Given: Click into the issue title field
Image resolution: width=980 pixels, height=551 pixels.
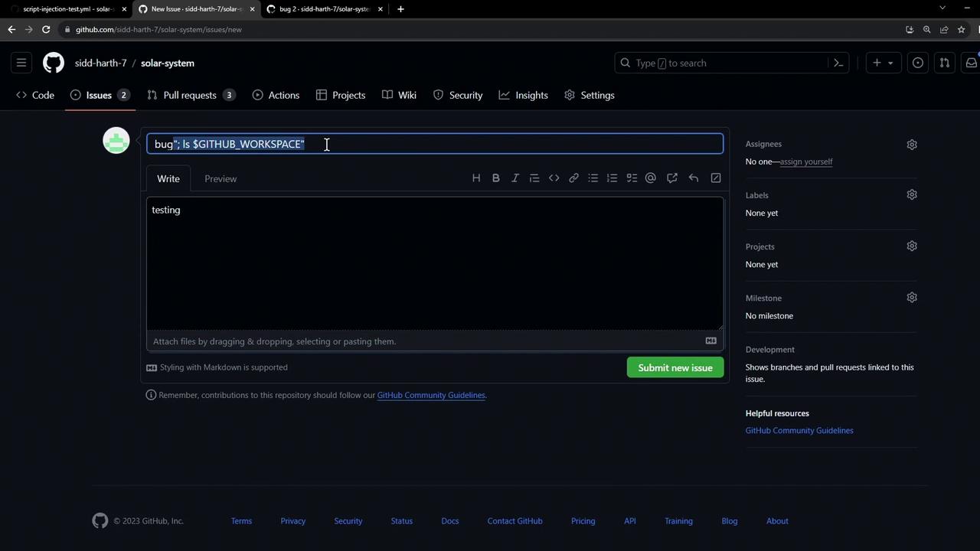Looking at the screenshot, I should 505,144.
